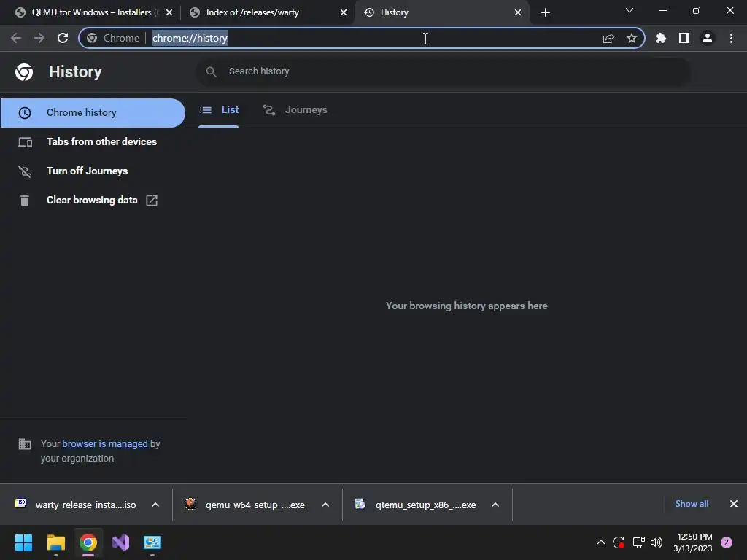Close the downloads bar
Screen dimensions: 747x560
(x=734, y=504)
